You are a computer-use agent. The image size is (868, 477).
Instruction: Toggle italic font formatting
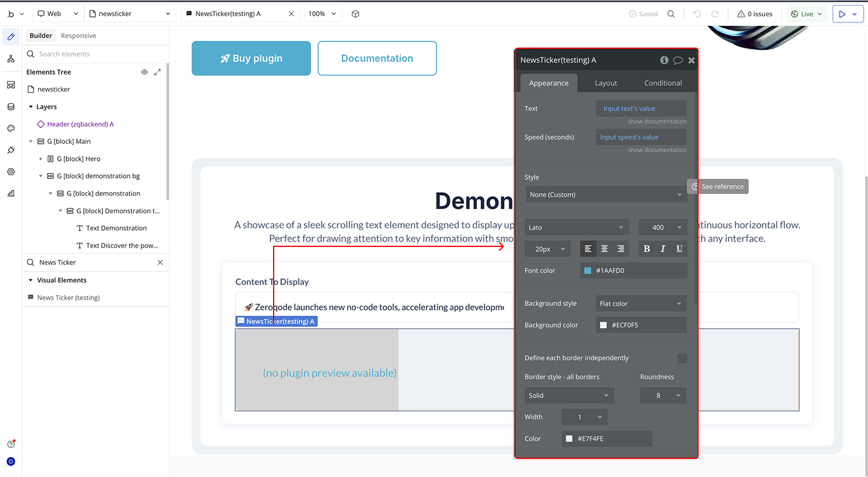pos(663,249)
